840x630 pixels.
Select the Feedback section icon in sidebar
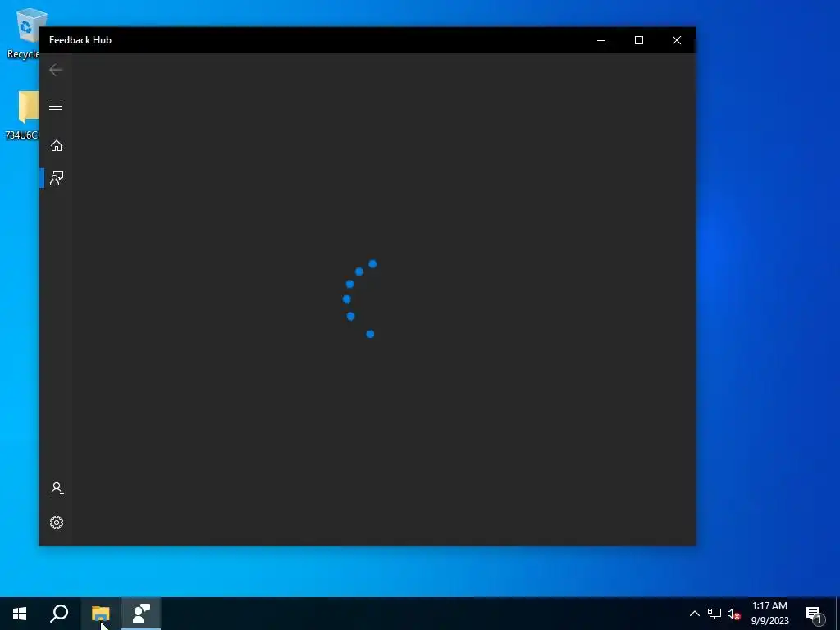coord(57,178)
